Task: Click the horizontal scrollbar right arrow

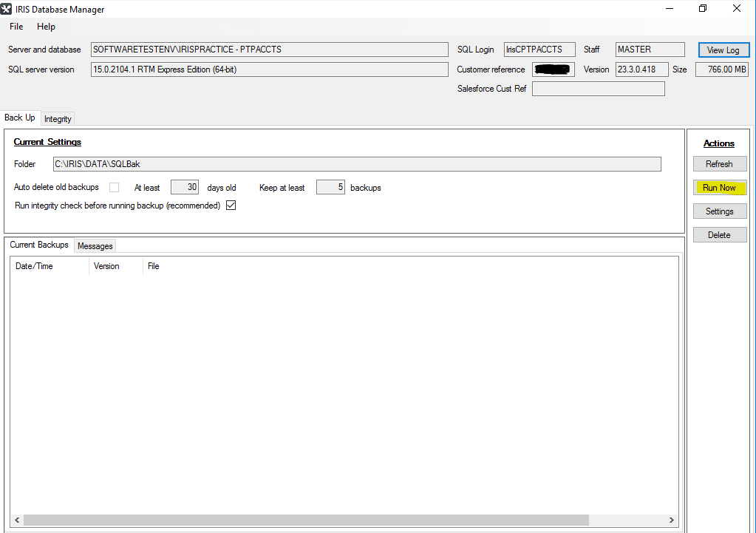Action: pyautogui.click(x=672, y=520)
